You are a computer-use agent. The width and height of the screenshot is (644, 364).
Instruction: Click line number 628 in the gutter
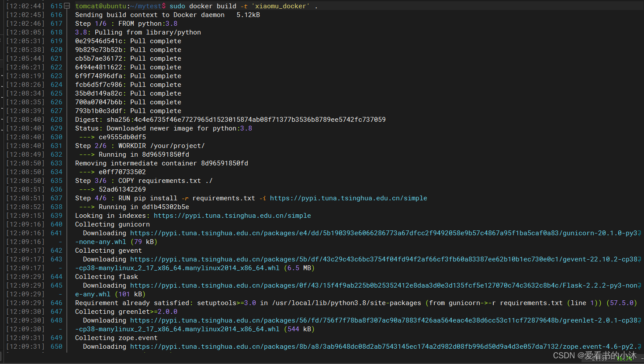click(x=56, y=120)
